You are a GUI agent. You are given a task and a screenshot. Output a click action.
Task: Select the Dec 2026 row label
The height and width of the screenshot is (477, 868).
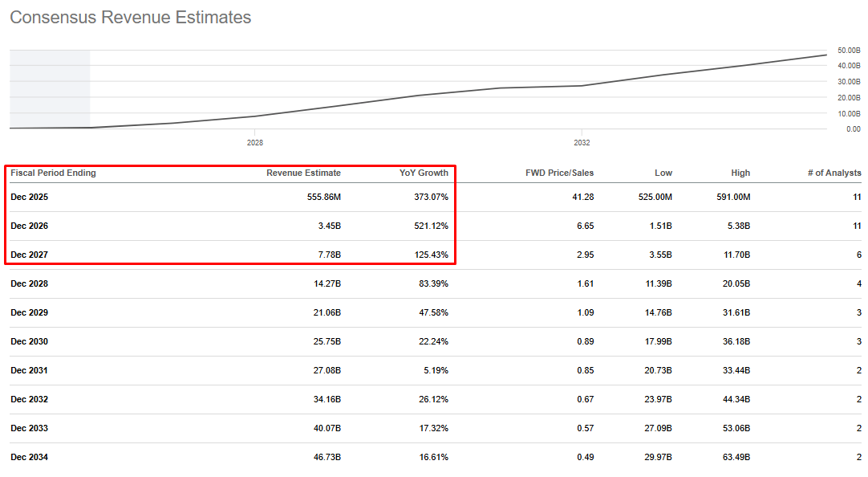tap(29, 226)
